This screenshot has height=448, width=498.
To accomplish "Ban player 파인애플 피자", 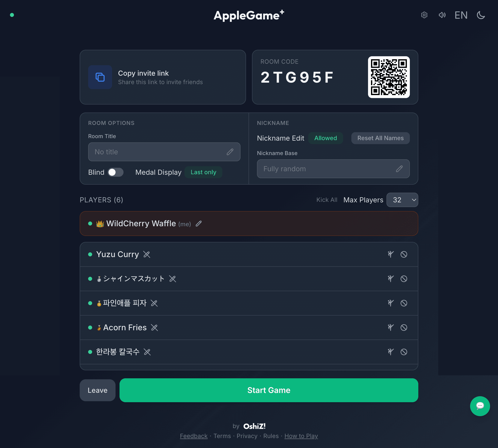I will (x=404, y=303).
